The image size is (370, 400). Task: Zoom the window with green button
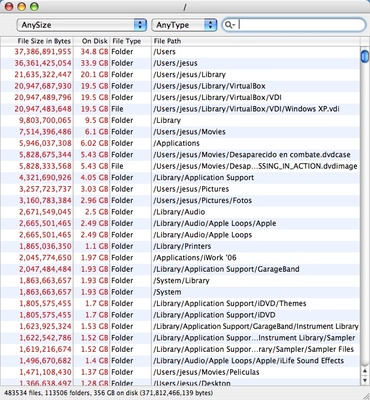point(34,6)
